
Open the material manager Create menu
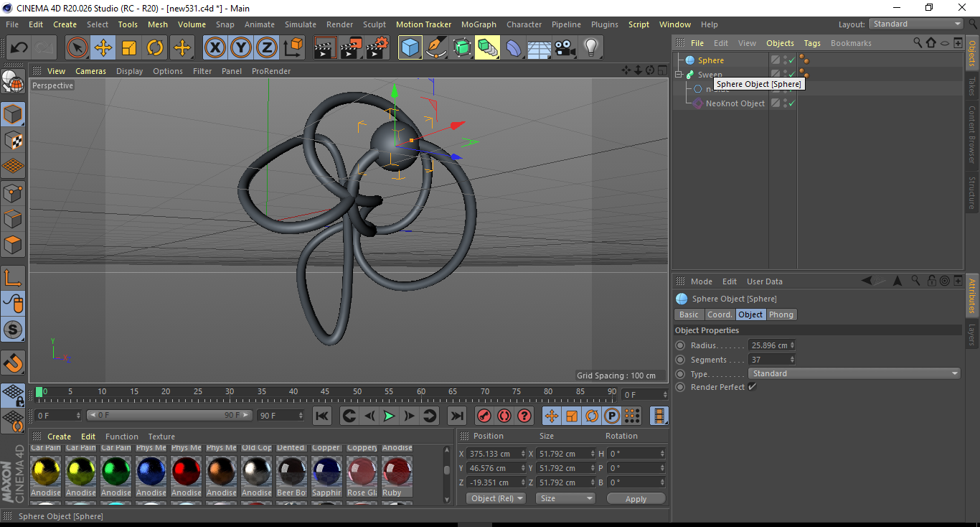pos(59,437)
